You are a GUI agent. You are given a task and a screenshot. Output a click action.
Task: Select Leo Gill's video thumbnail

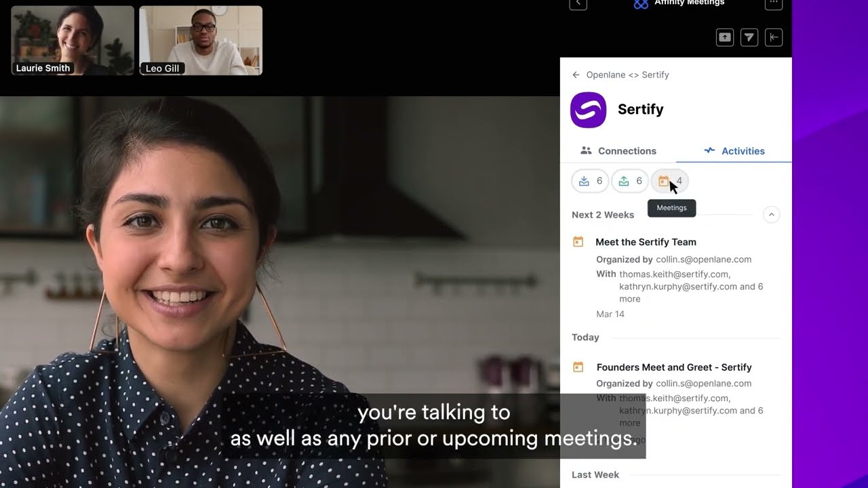[x=201, y=40]
